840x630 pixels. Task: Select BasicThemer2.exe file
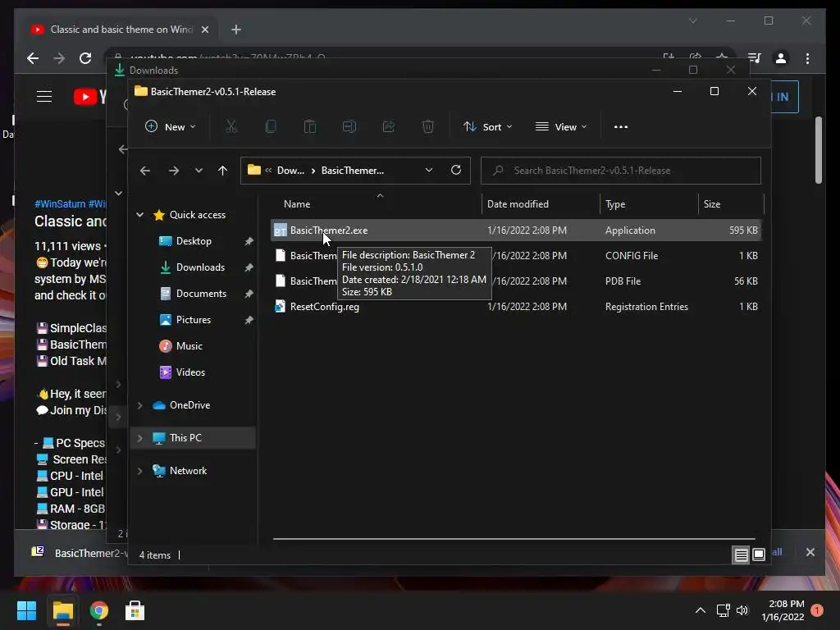[516, 231]
